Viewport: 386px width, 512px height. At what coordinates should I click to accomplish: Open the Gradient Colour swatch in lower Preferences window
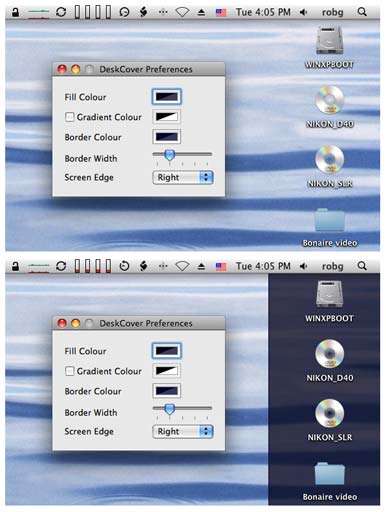(167, 371)
